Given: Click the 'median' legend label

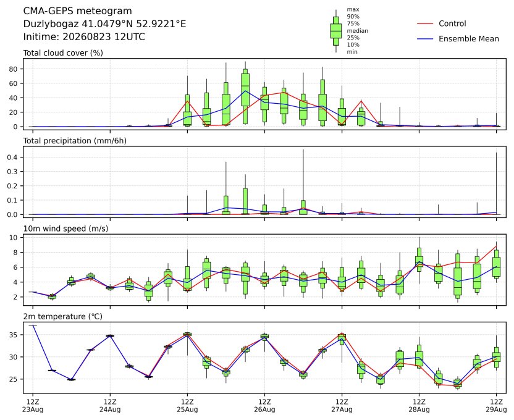Looking at the screenshot, I should [x=357, y=31].
